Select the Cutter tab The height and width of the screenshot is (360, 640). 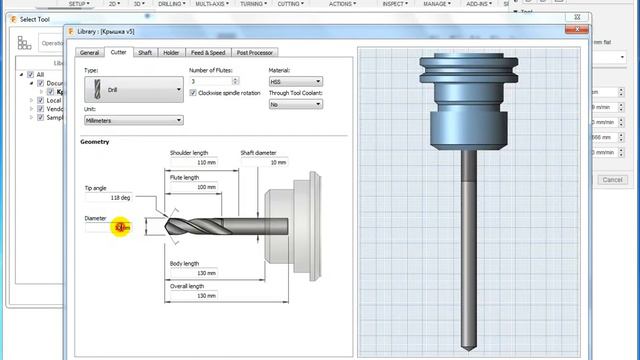click(x=118, y=52)
